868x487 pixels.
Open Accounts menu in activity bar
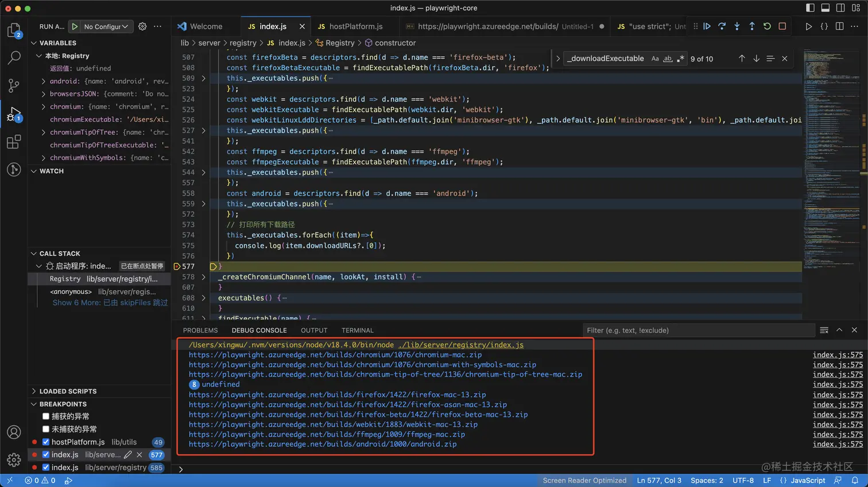click(x=14, y=432)
